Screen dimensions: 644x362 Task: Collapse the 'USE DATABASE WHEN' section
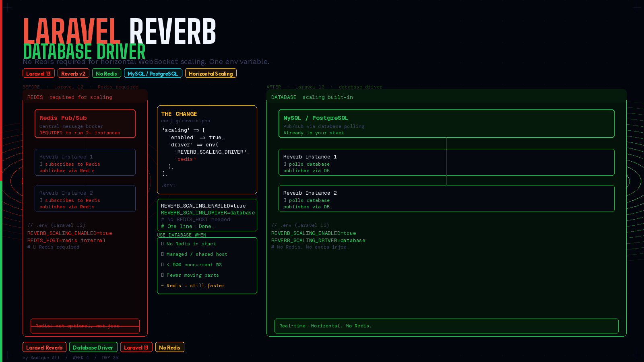point(182,234)
